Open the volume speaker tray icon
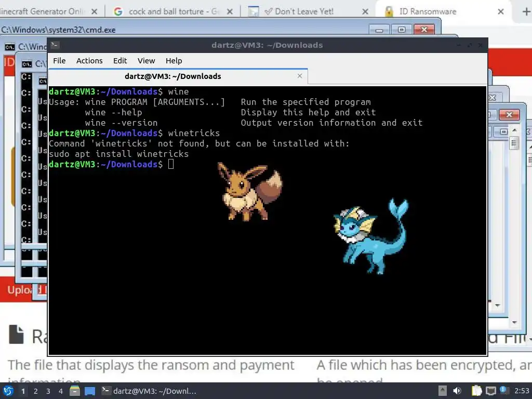This screenshot has height=399, width=532. pyautogui.click(x=457, y=391)
